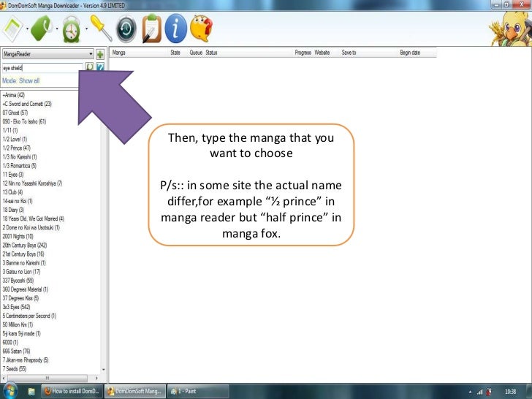Image resolution: width=532 pixels, height=399 pixels.
Task: Click the Mode: Show all link
Action: coord(20,80)
